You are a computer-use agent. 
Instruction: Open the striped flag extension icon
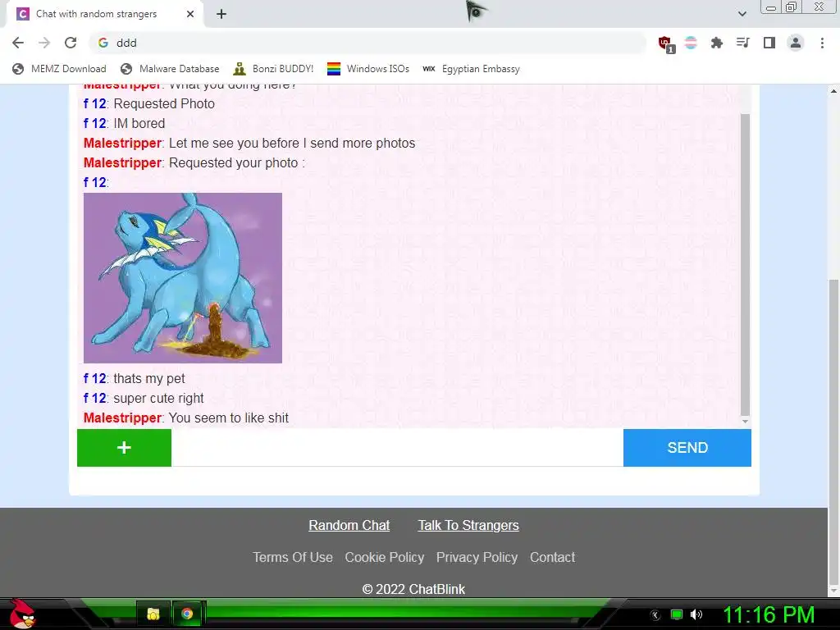(691, 43)
